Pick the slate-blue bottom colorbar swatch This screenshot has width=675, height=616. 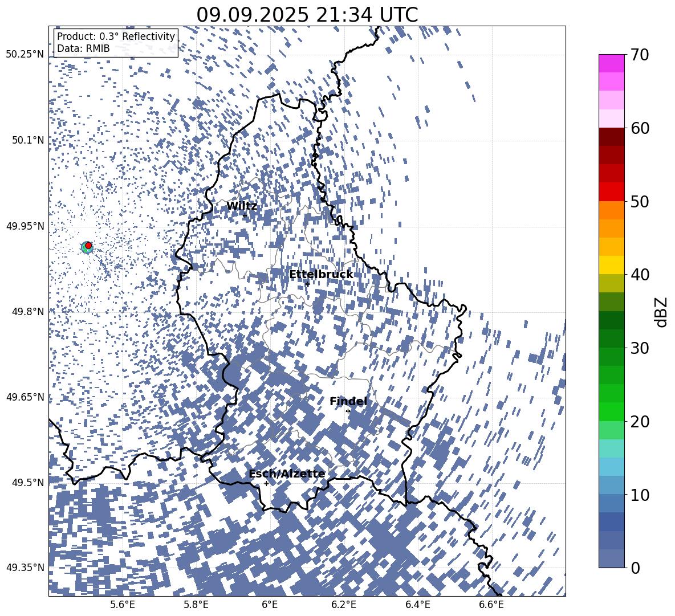611,558
